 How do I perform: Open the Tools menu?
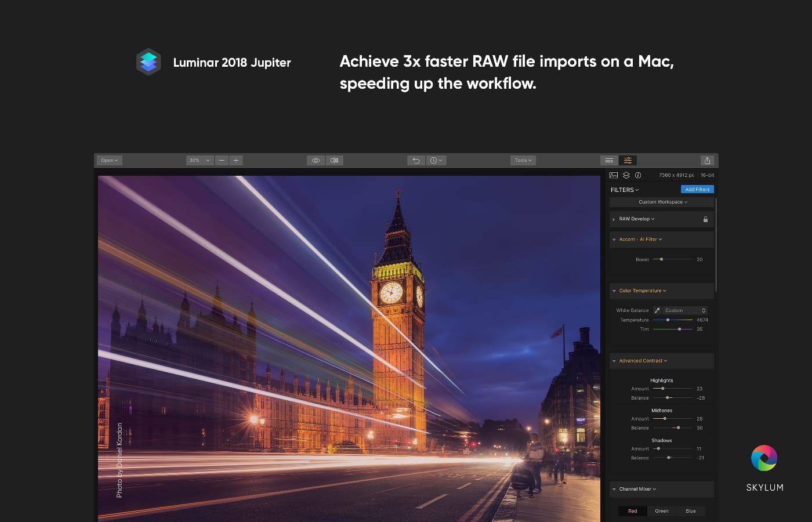tap(523, 161)
